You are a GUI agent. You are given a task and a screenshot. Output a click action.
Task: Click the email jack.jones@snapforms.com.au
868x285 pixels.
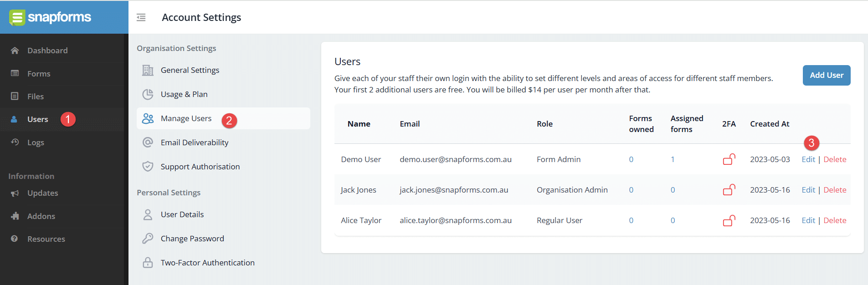454,190
